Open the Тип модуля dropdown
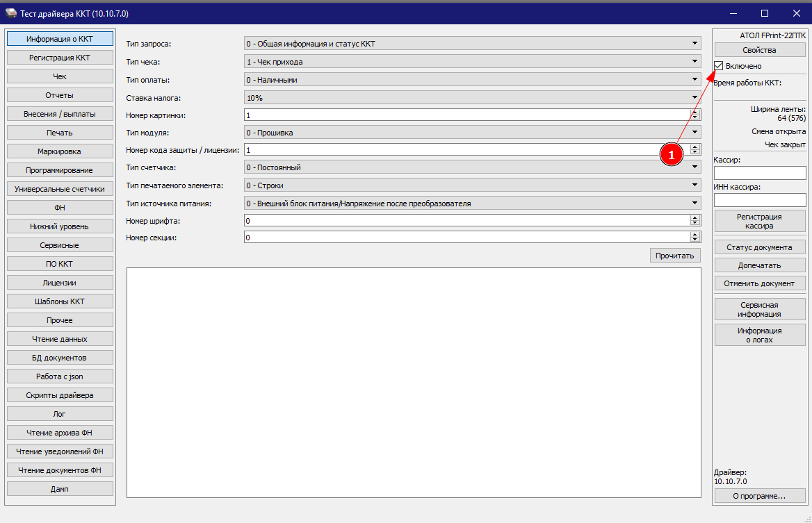Image resolution: width=812 pixels, height=523 pixels. pos(472,133)
